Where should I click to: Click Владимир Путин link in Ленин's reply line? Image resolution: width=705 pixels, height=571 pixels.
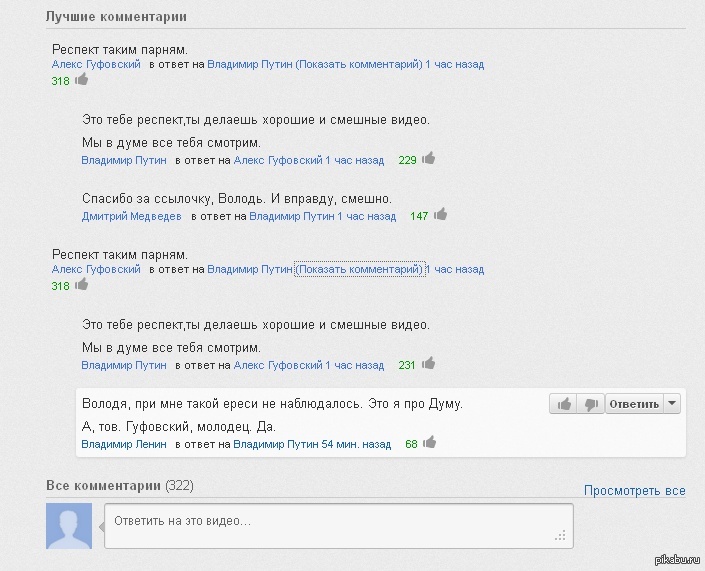click(276, 444)
